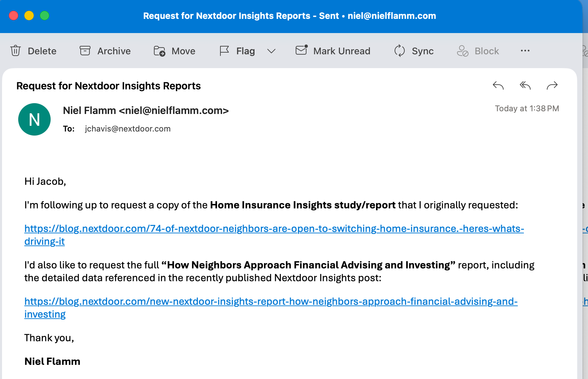Click the Mark Unread label
Screen dimensions: 588x379
pyautogui.click(x=342, y=51)
